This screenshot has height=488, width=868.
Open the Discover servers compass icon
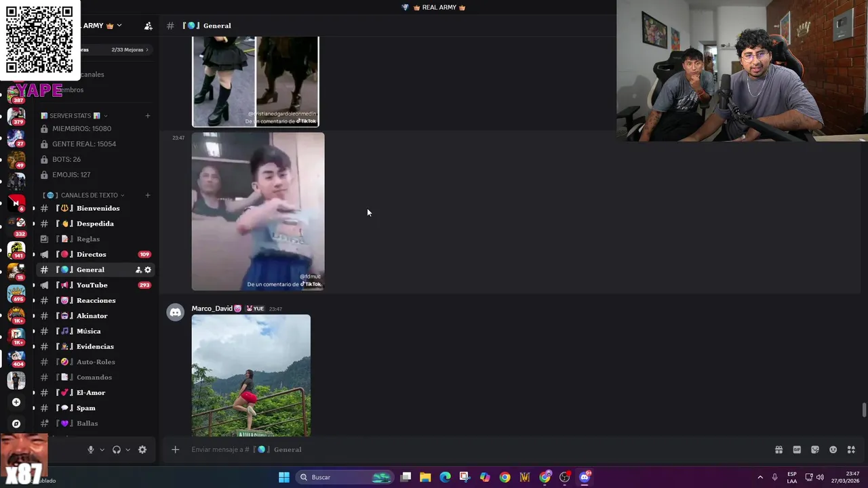[x=16, y=424]
